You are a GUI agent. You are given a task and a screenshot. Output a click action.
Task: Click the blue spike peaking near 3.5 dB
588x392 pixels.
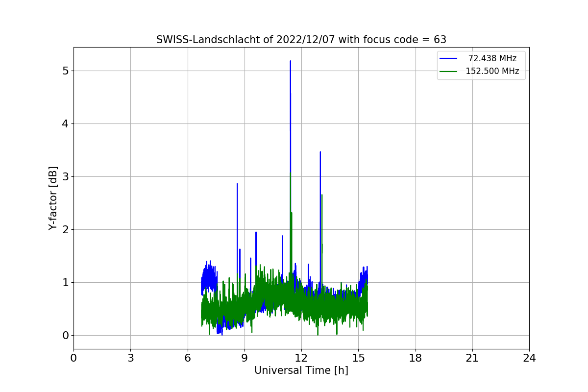(320, 153)
